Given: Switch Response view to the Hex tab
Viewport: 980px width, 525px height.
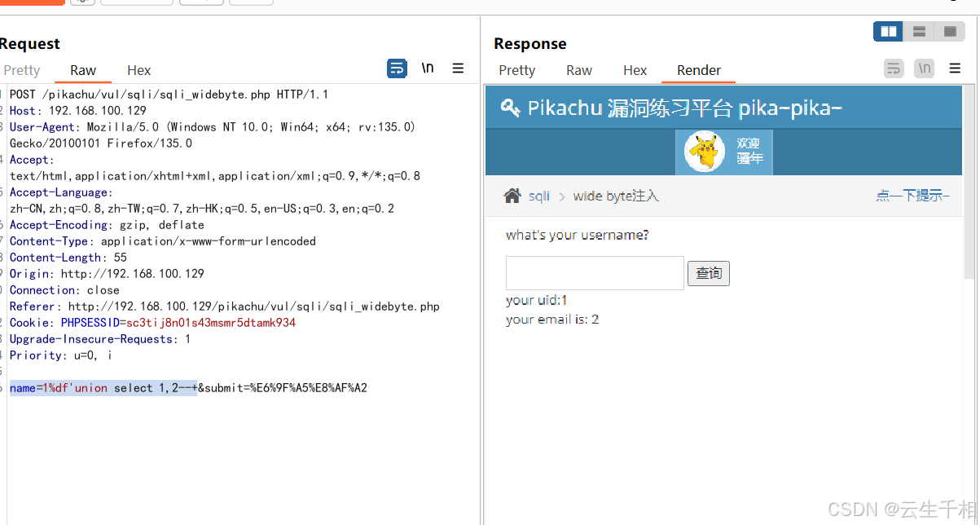Looking at the screenshot, I should pos(635,70).
